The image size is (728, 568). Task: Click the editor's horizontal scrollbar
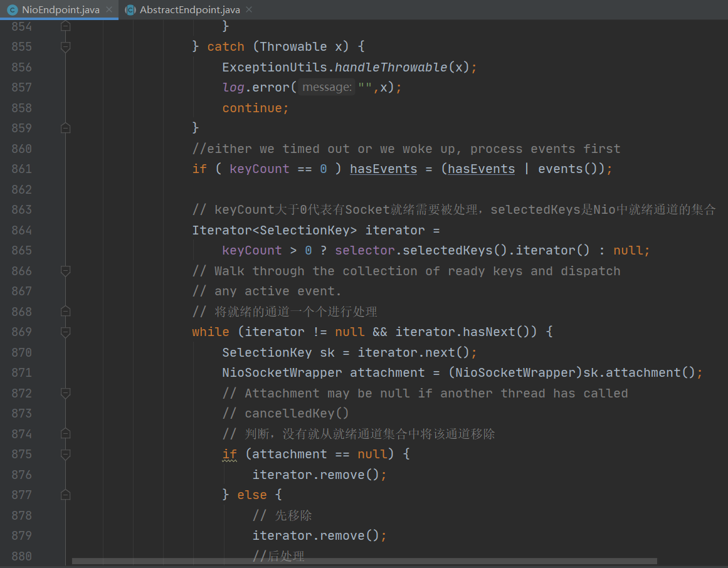click(x=364, y=562)
